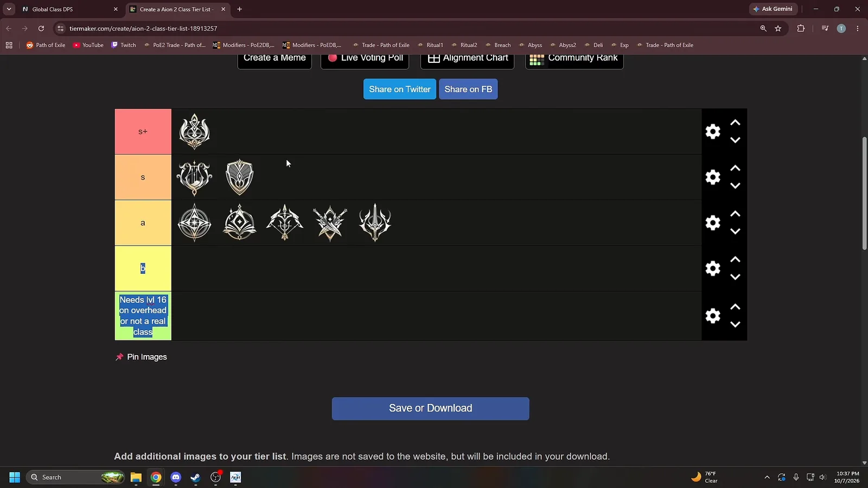Reload the page
Screen dimensions: 868x488
(41, 28)
